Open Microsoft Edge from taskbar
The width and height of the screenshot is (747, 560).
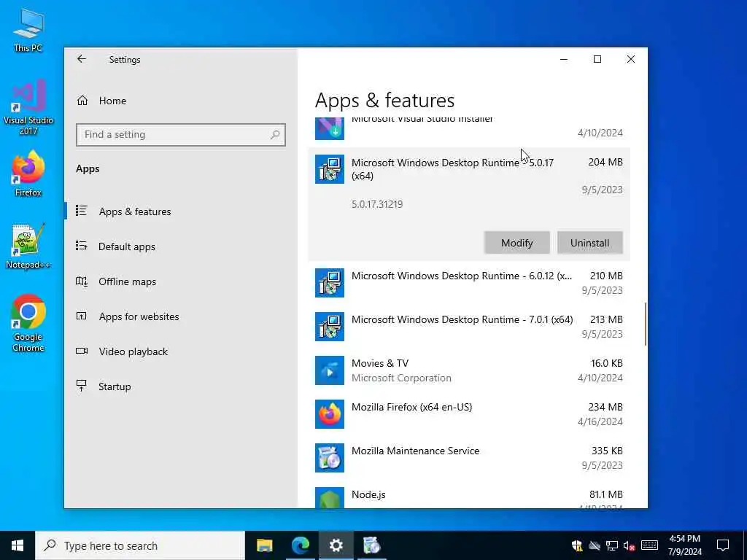[x=300, y=545]
